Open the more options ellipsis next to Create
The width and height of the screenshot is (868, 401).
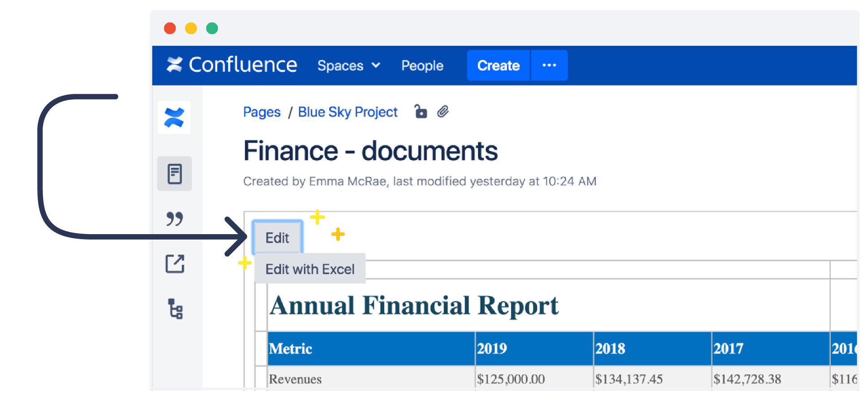(549, 65)
